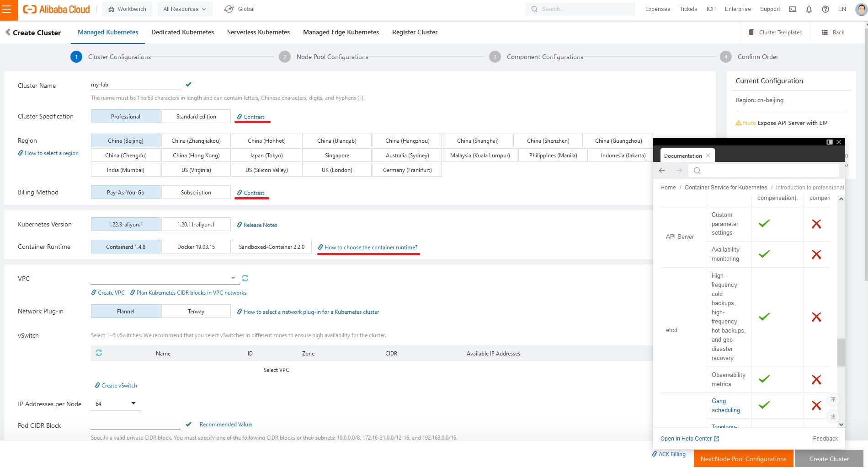Viewport: 868px width, 468px height.
Task: Expand the VPC dropdown
Action: coord(233,278)
